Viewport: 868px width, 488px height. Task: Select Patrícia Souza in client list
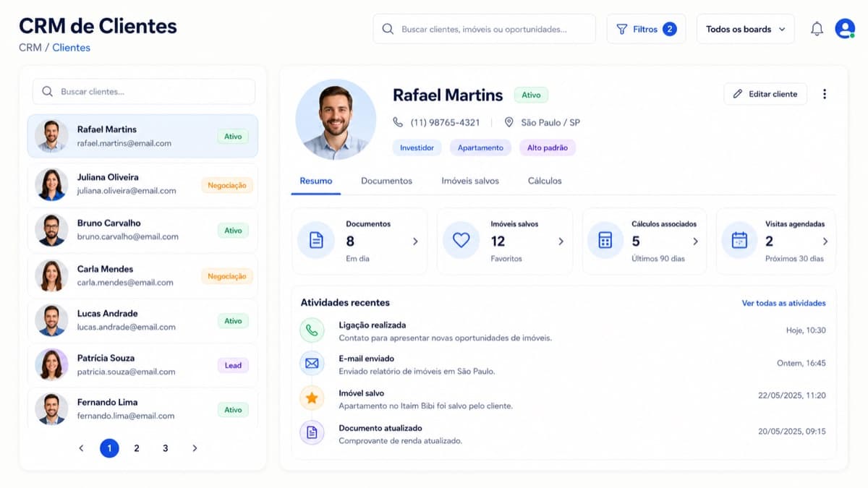(x=142, y=364)
